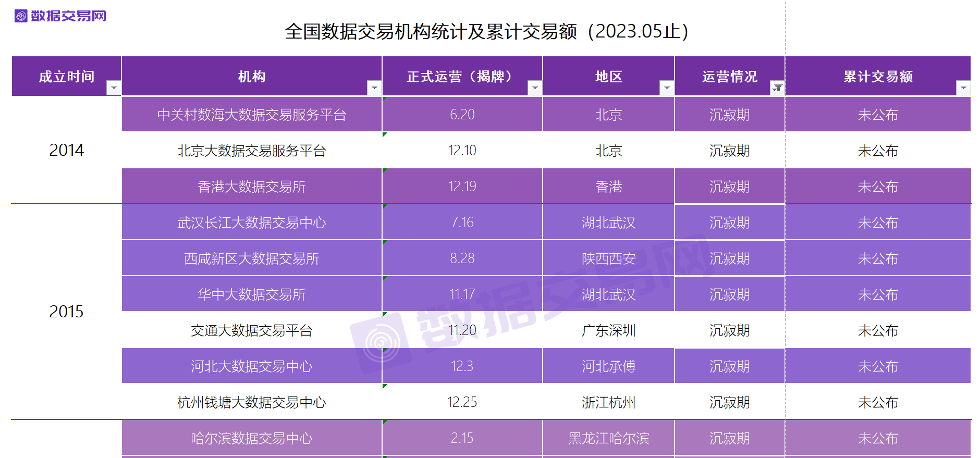Select 沉寂期 status in 西咸新区大数据交易所 row
Screen dimensions: 980x458
730,258
